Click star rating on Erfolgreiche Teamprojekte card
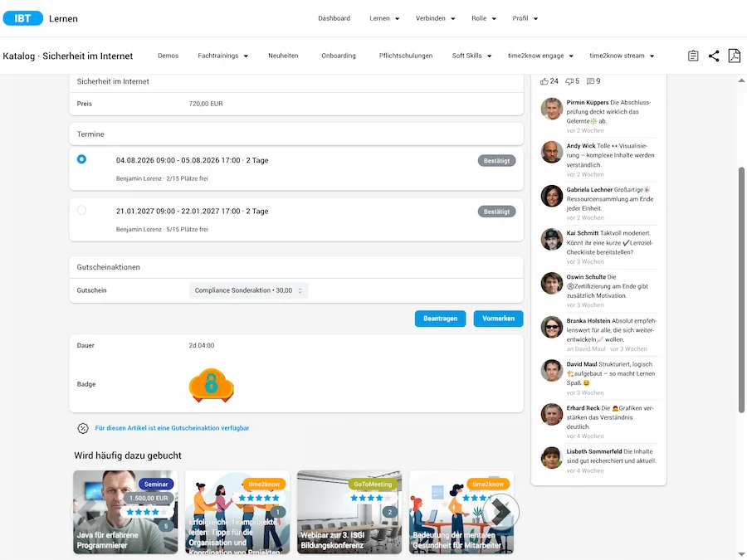747x560 pixels. 259,498
